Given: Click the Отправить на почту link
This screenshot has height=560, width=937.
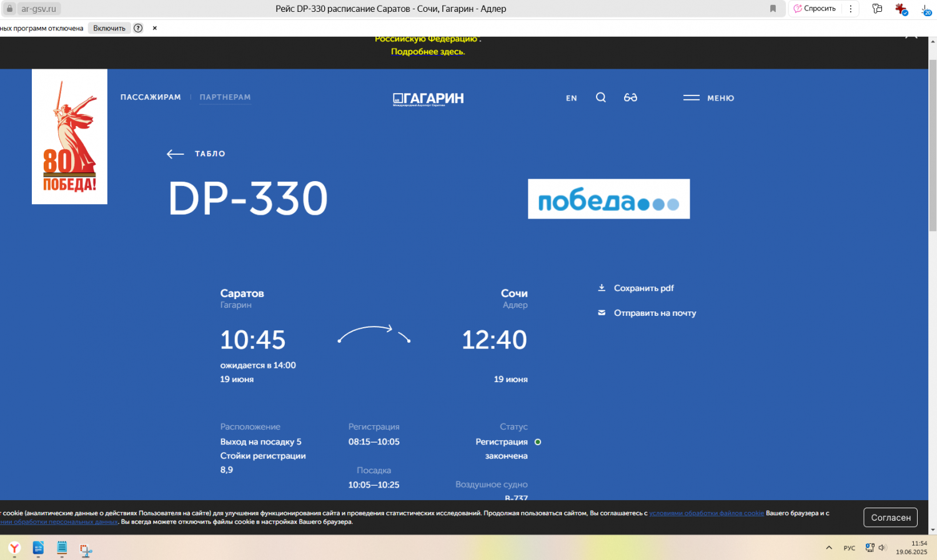Looking at the screenshot, I should pos(647,313).
